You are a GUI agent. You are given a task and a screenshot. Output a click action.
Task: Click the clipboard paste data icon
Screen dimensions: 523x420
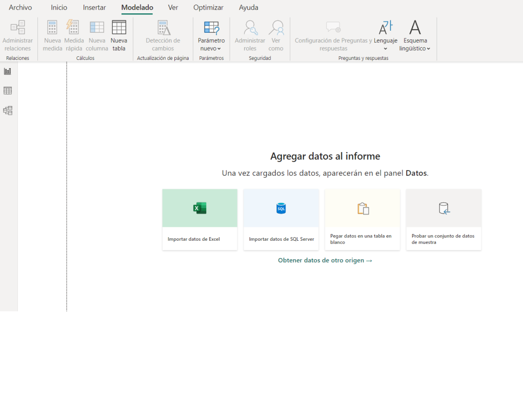click(x=363, y=208)
